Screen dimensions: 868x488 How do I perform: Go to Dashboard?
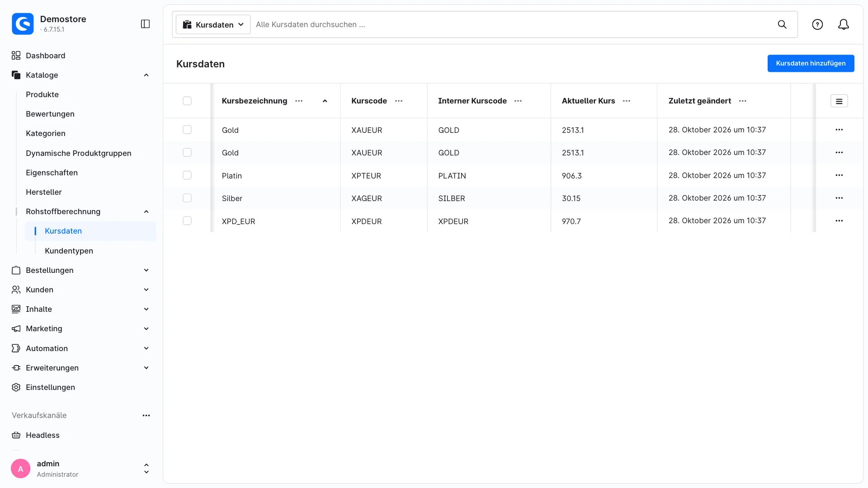coord(45,56)
